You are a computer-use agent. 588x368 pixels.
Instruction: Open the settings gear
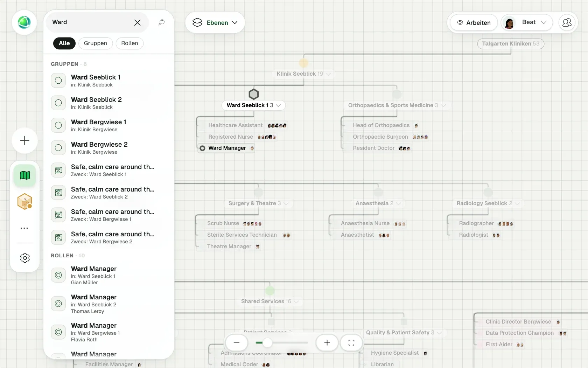tap(25, 258)
